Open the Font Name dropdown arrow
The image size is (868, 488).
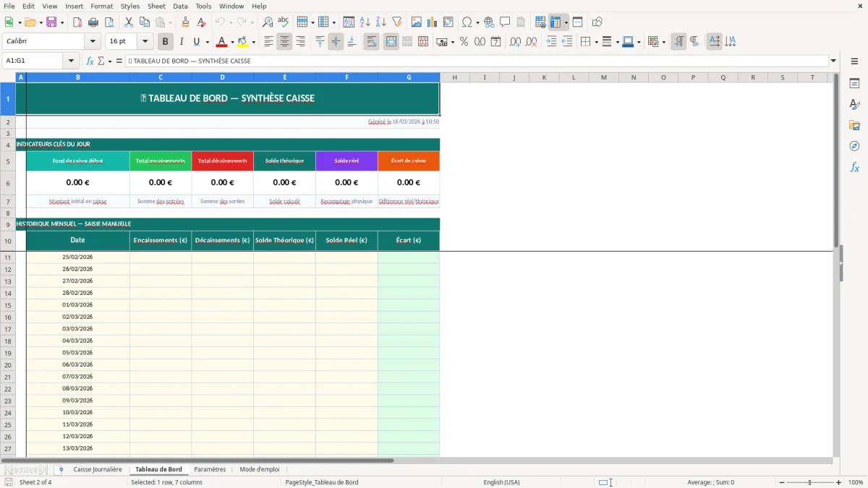point(92,42)
